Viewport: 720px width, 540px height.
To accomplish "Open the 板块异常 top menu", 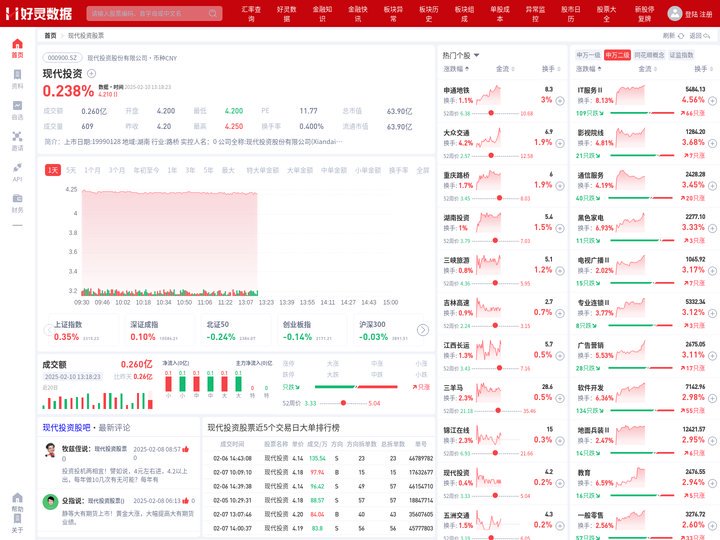I will point(393,13).
